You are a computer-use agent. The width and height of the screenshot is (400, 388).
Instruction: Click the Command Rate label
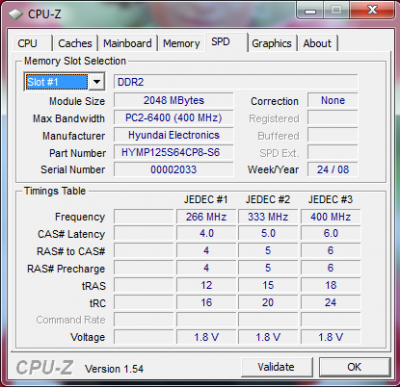coord(71,320)
